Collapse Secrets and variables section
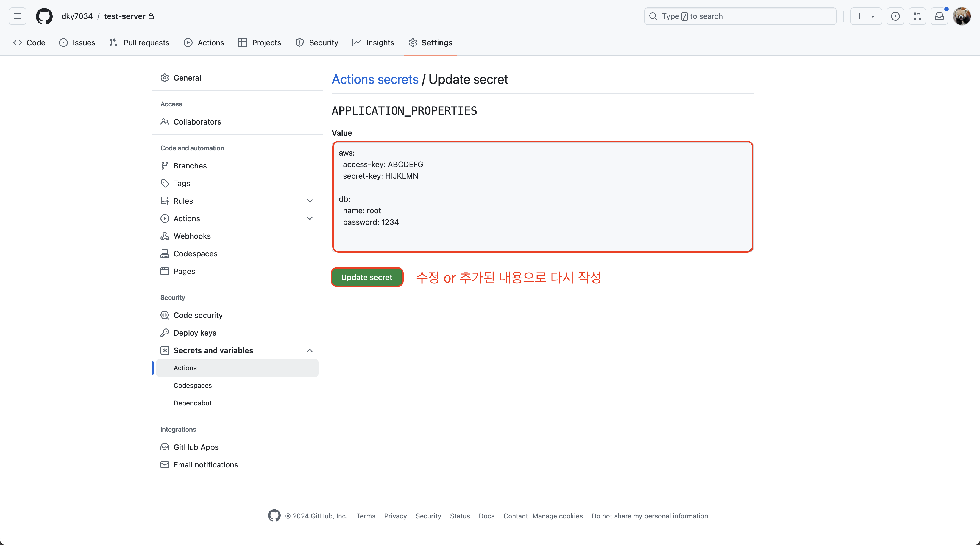 tap(310, 350)
